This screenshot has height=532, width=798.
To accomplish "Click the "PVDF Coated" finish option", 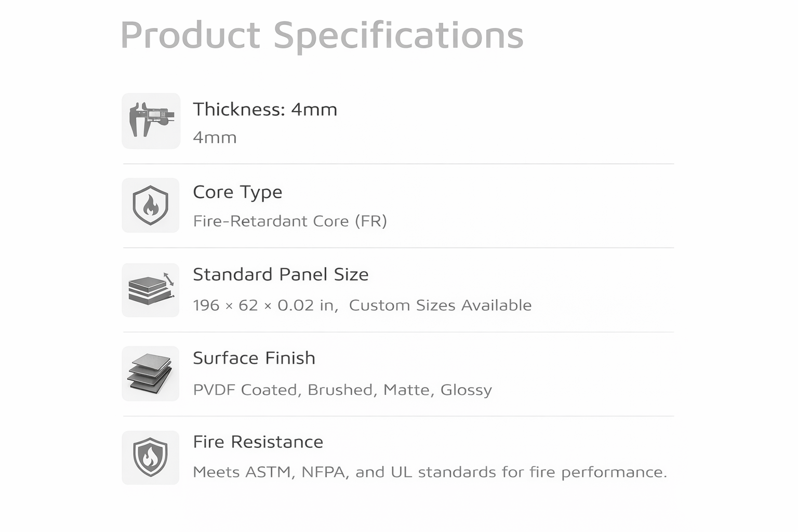I will [x=246, y=390].
